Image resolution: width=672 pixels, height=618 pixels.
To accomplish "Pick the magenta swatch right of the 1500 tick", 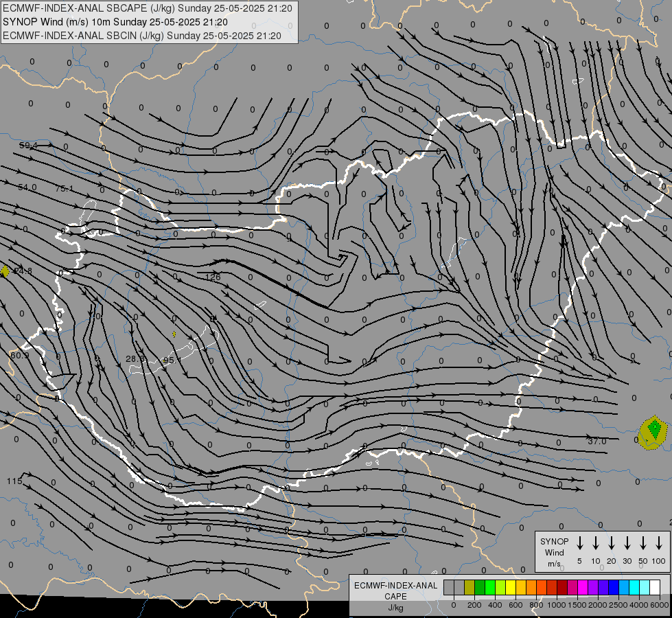I will [x=583, y=588].
